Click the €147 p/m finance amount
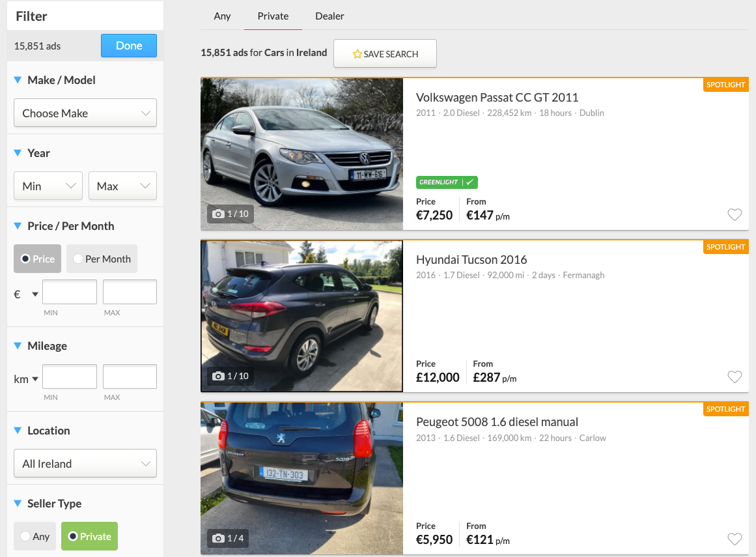This screenshot has height=557, width=756. [488, 215]
